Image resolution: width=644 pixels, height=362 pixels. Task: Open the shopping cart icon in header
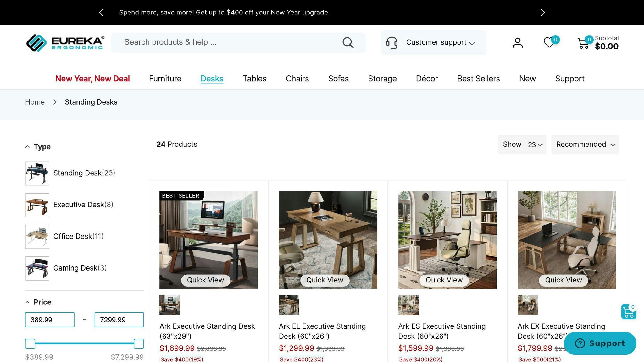(x=583, y=43)
